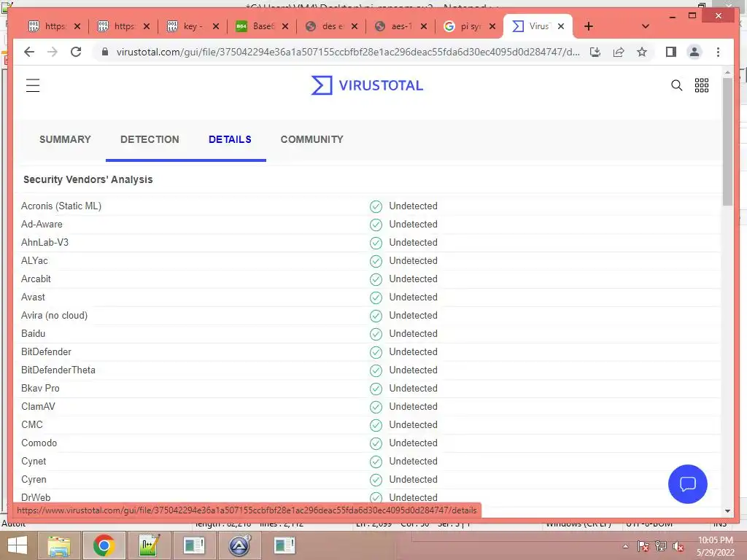Screen dimensions: 747x560
Task: Open Chrome profile avatar
Action: point(694,52)
